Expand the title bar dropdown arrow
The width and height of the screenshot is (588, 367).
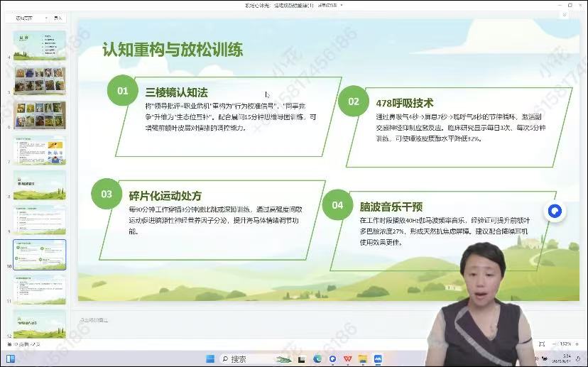click(x=342, y=5)
